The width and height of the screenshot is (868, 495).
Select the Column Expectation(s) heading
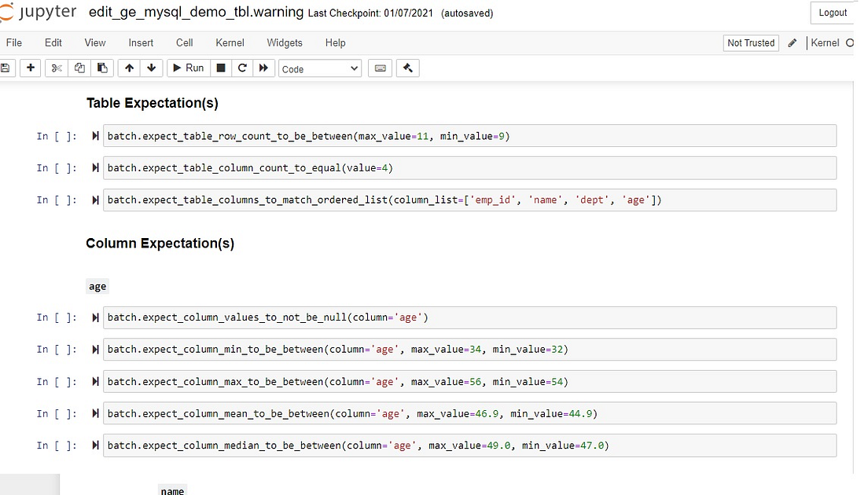coord(160,244)
